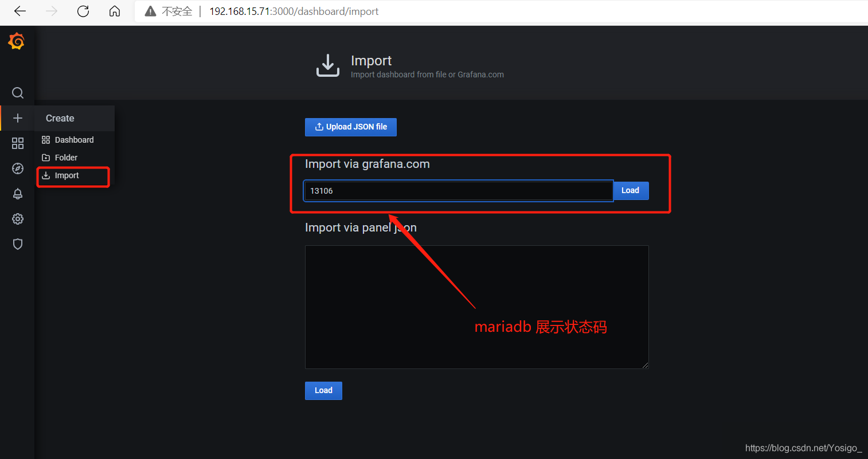This screenshot has height=459, width=868.
Task: Click the Create menu header
Action: (x=75, y=118)
